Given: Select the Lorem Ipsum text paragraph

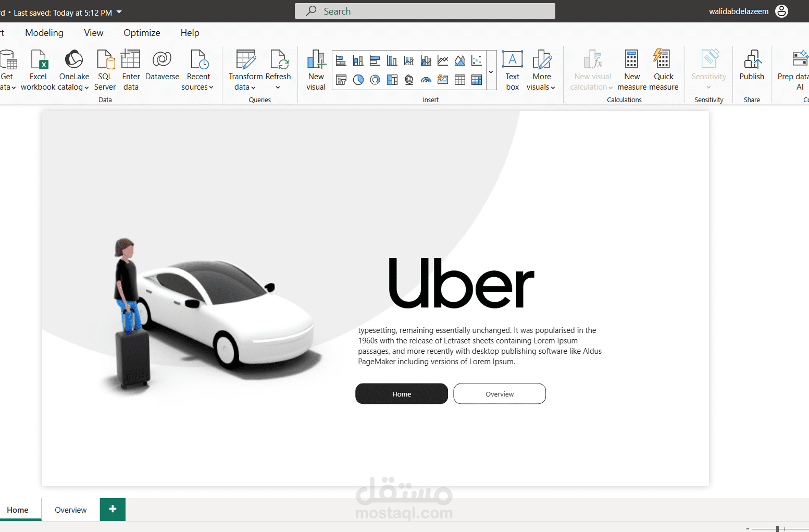Looking at the screenshot, I should click(x=480, y=346).
